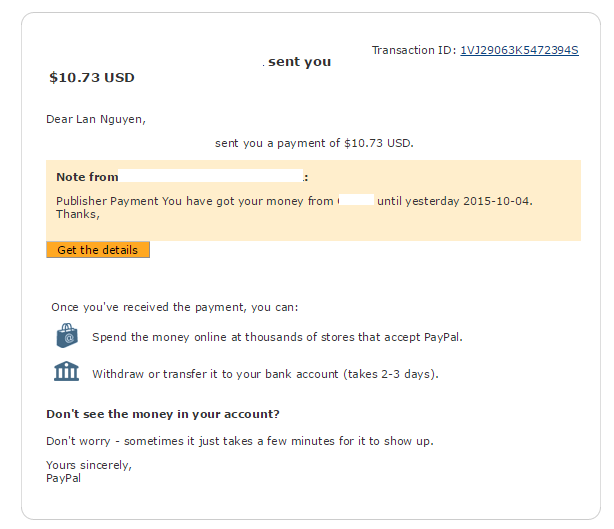Click the bank building icon

tap(66, 372)
